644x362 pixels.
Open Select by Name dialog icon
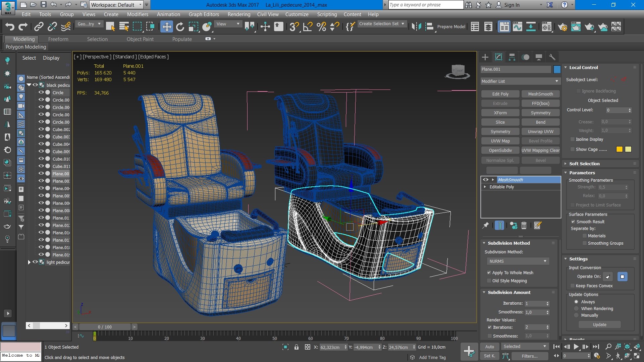[124, 26]
